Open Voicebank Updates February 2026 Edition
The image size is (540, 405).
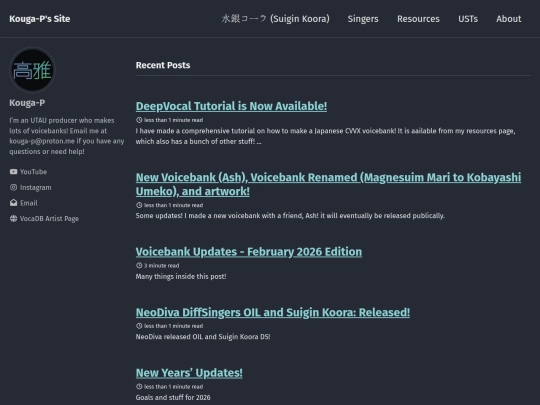pos(249,252)
